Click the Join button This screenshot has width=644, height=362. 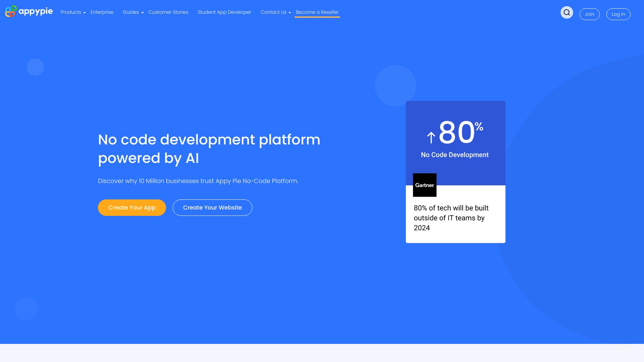click(589, 14)
